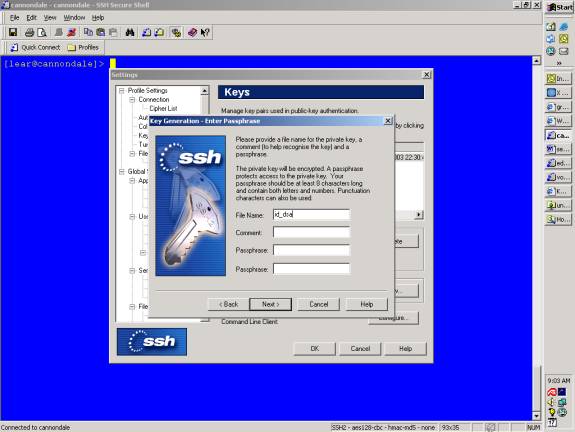Click the terminal scroll-down arrow

tap(536, 416)
